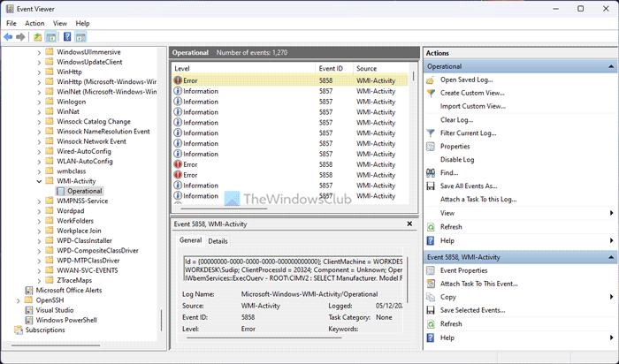
Task: Click the Back arrow toolbar icon
Action: [8, 37]
